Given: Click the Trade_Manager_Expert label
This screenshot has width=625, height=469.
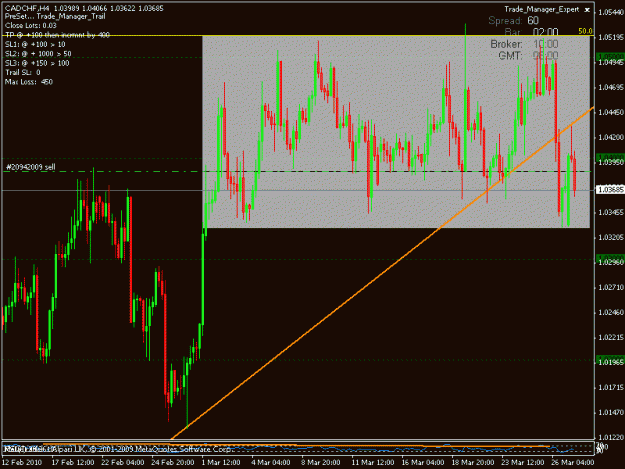Looking at the screenshot, I should pos(541,9).
